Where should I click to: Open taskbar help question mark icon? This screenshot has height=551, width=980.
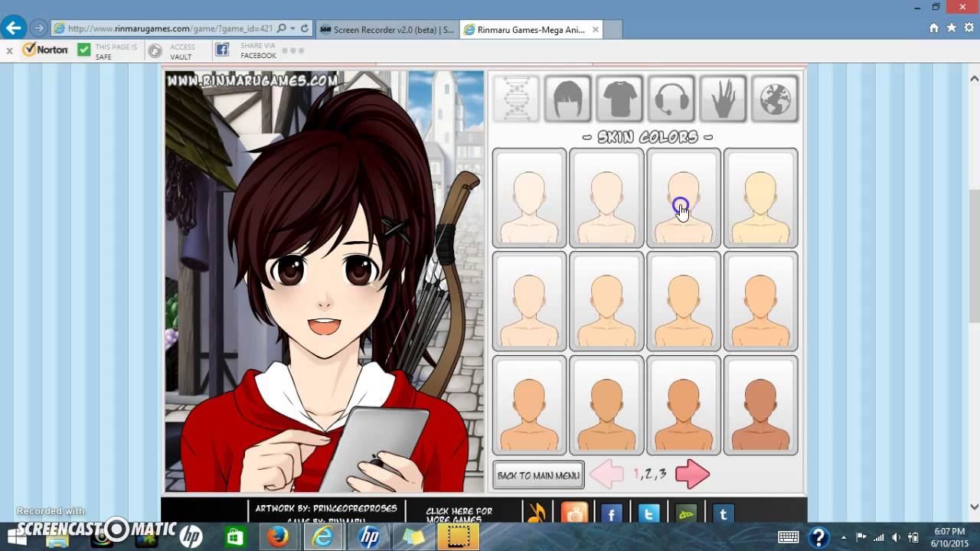[818, 537]
